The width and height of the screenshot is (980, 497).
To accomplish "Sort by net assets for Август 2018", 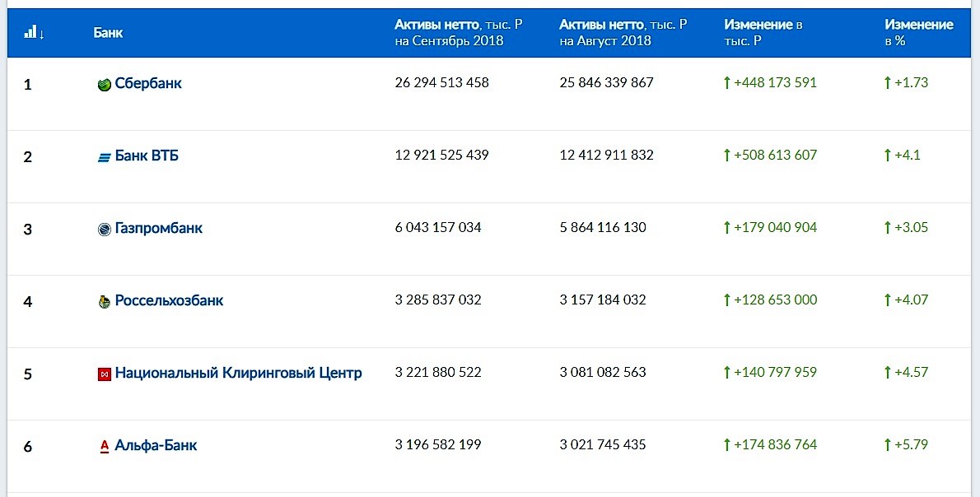I will click(623, 33).
